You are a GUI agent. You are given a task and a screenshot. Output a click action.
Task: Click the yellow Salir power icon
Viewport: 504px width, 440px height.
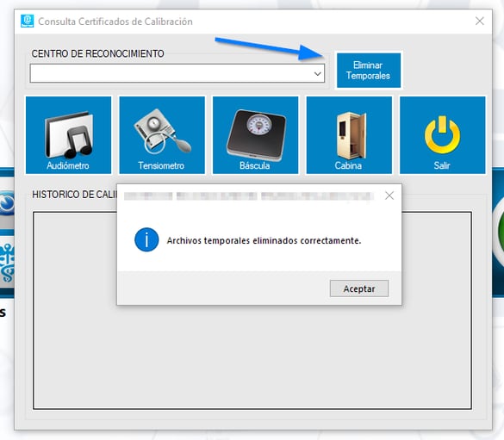(x=442, y=135)
